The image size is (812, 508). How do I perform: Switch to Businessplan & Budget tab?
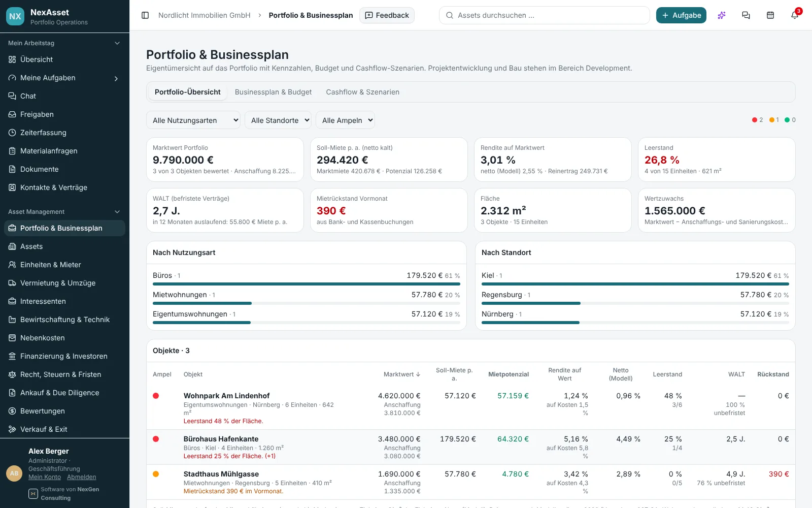pyautogui.click(x=273, y=92)
